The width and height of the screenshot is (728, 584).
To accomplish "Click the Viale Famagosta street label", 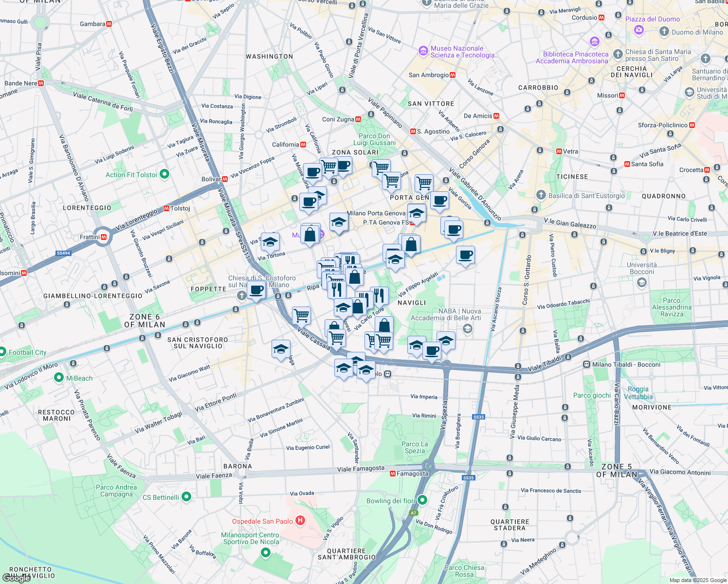I will (x=361, y=469).
